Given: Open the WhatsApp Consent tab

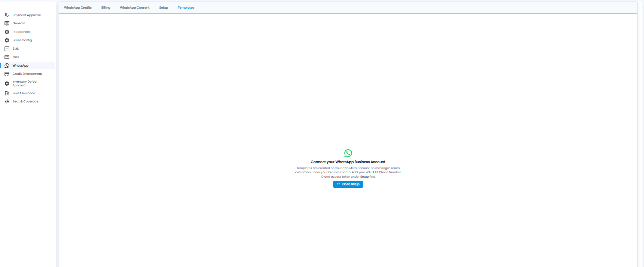Looking at the screenshot, I should tap(135, 7).
